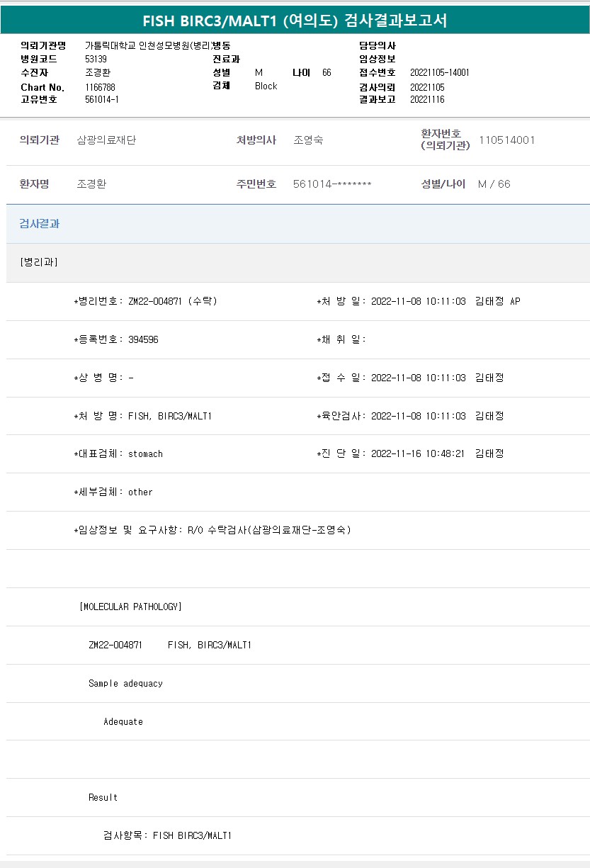Click the Sample adequacy label
This screenshot has height=868, width=590.
125,683
